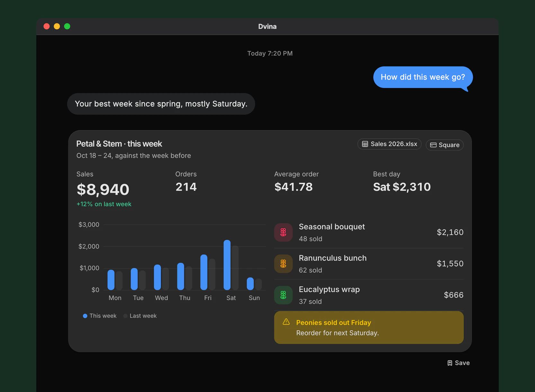Select the Saturday blue bar in chart
Viewport: 535px width, 392px height.
click(x=227, y=265)
